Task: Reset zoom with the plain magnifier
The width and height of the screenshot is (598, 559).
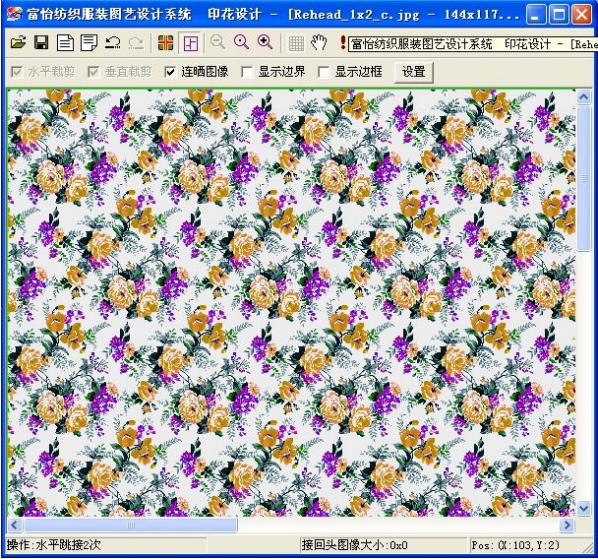Action: [241, 42]
